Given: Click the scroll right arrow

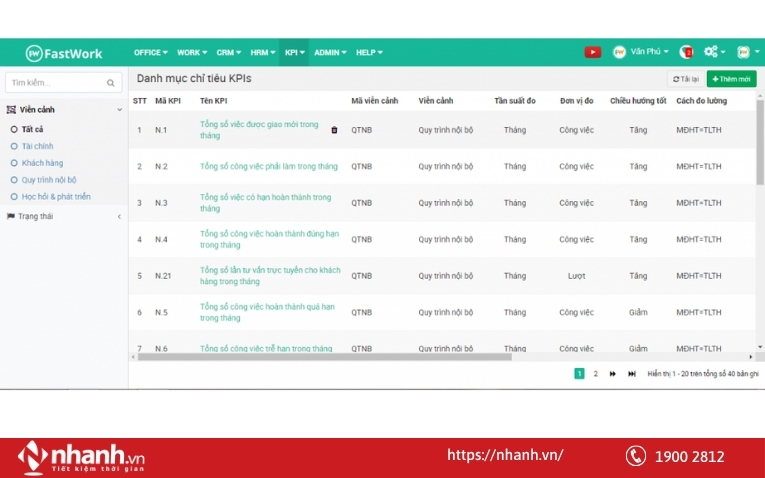Looking at the screenshot, I should pyautogui.click(x=751, y=357).
